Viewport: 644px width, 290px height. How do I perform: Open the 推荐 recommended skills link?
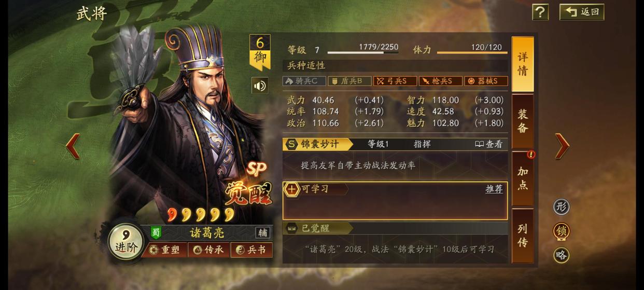tap(494, 189)
